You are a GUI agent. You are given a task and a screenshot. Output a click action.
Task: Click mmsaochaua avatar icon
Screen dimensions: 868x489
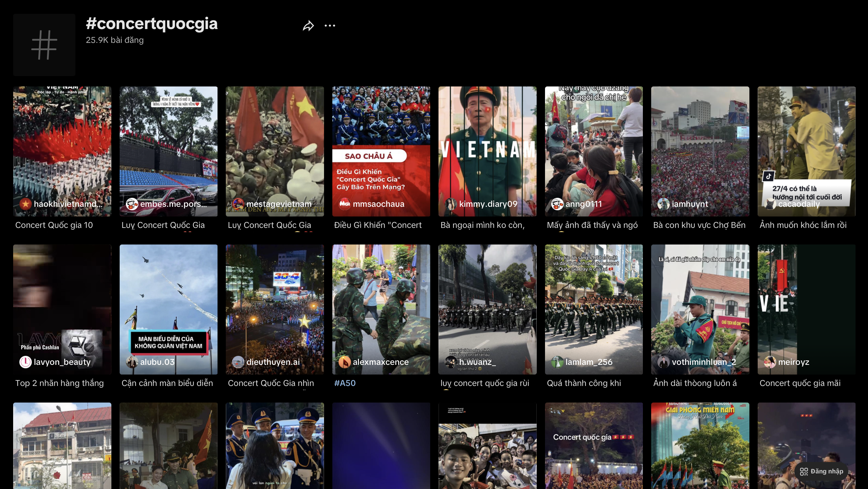(x=344, y=204)
